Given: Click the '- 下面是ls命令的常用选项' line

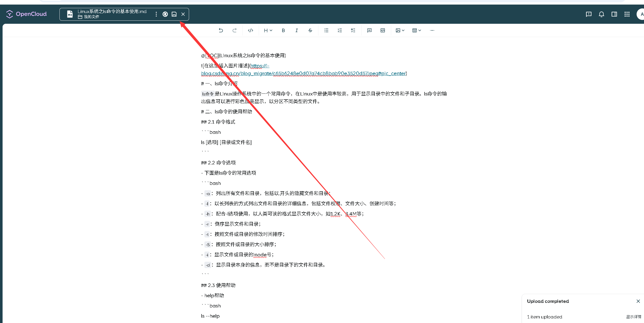Looking at the screenshot, I should click(x=228, y=173).
